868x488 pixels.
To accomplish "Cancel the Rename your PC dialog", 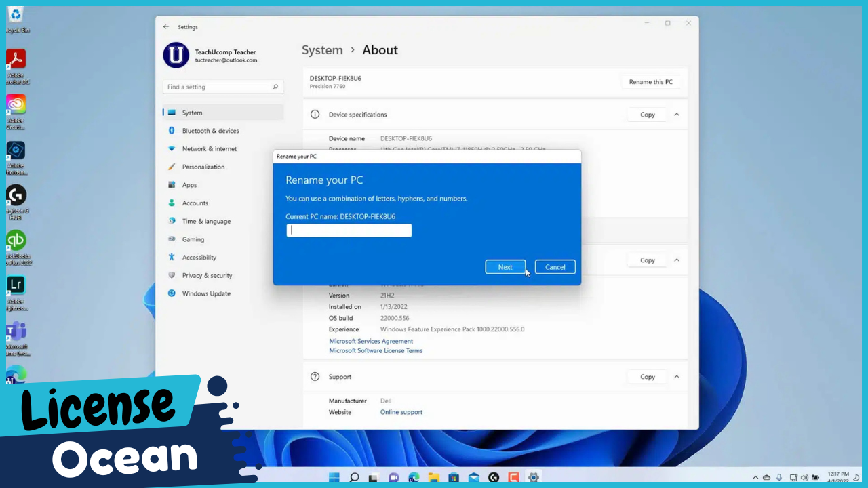I will point(555,266).
